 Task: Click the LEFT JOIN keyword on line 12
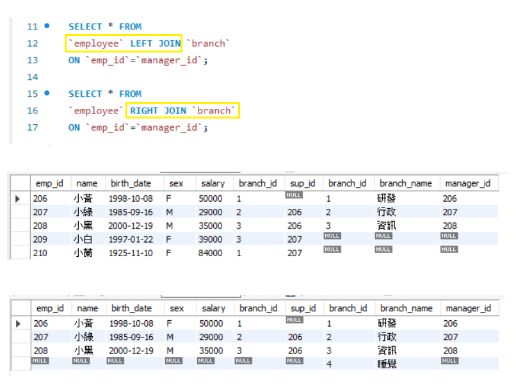click(156, 44)
